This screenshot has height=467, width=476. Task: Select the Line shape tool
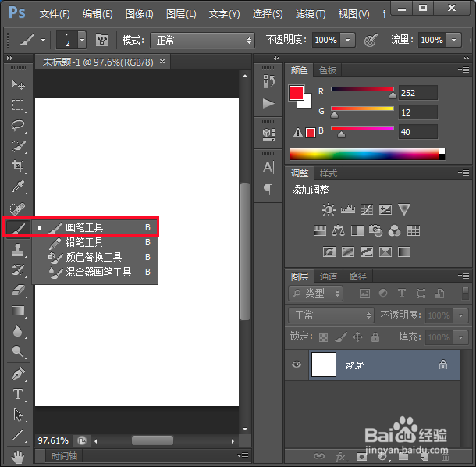click(x=18, y=435)
